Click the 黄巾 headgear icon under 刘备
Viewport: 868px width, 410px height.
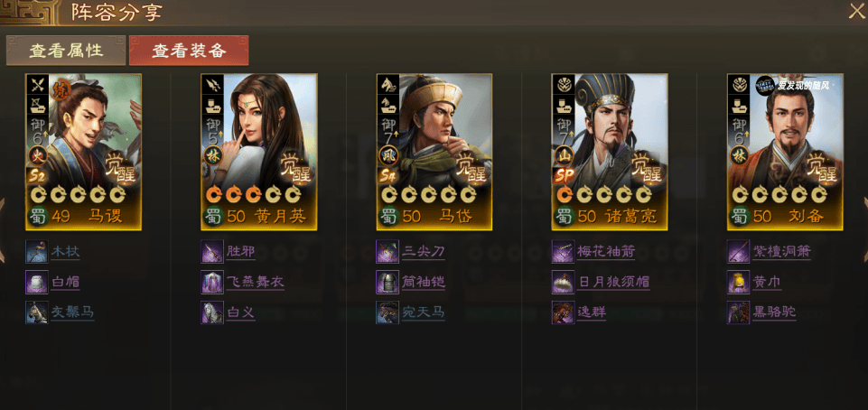coord(739,282)
